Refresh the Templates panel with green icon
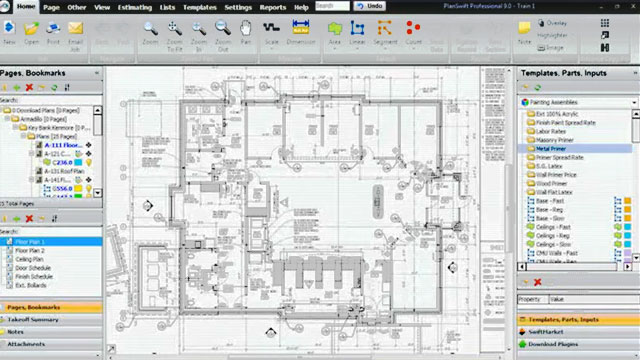640x360 pixels. [x=538, y=87]
